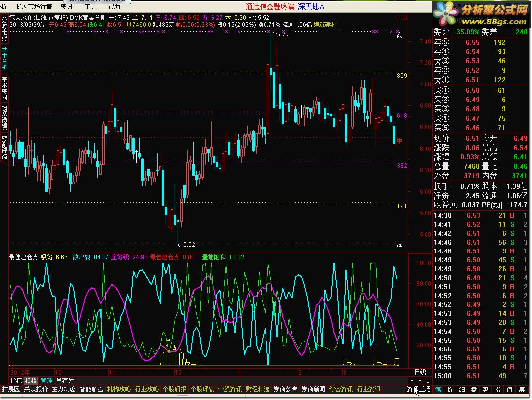The image size is (532, 400).
Task: Click the 换手 0.71% value
Action: pos(470,187)
